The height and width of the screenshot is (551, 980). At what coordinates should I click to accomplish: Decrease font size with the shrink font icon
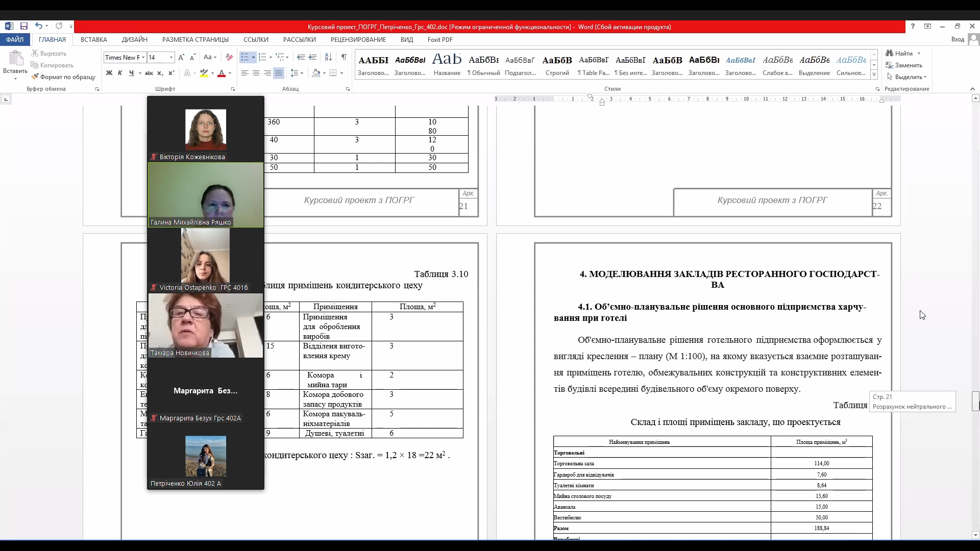click(x=192, y=58)
